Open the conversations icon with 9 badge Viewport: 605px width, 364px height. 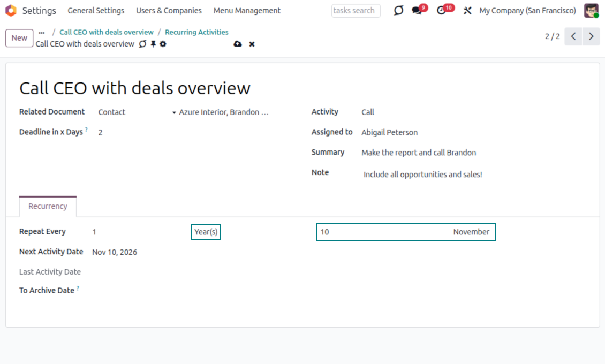point(417,11)
